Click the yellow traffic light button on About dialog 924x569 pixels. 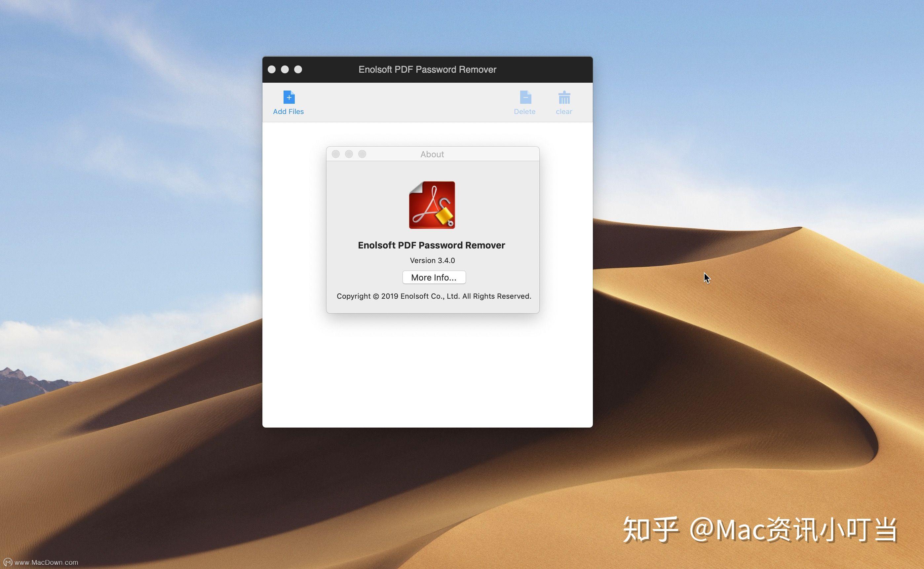point(348,154)
